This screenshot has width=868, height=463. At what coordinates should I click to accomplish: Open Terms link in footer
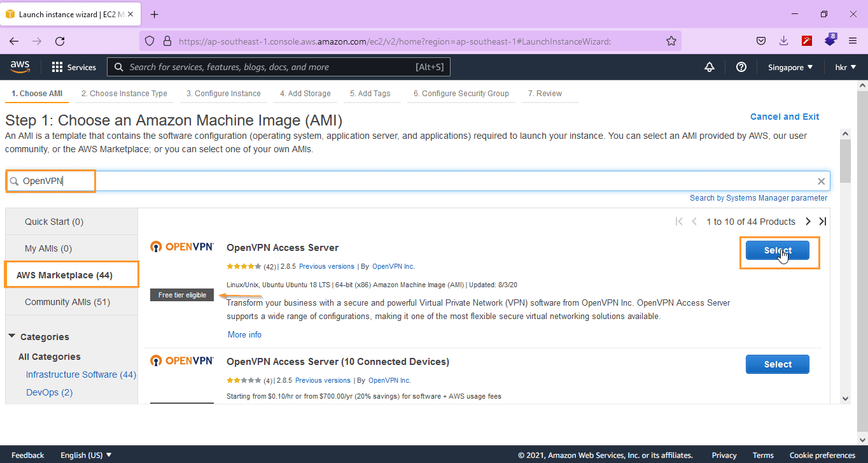click(x=763, y=455)
